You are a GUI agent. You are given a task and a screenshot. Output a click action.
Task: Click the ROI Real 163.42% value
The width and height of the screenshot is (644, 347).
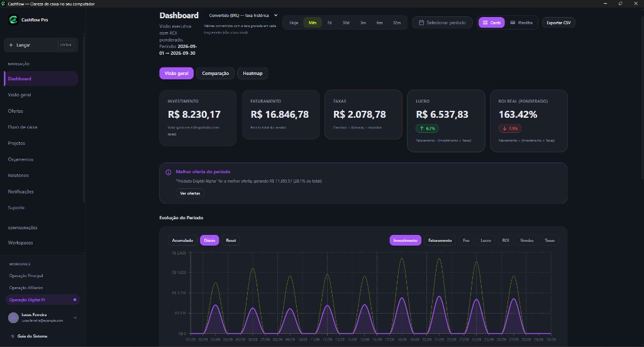518,115
